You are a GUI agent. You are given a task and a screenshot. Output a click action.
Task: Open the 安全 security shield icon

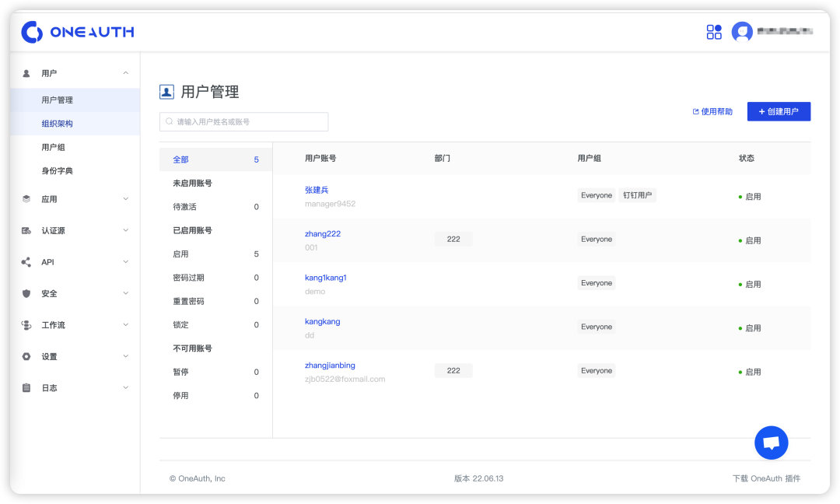[x=24, y=293]
